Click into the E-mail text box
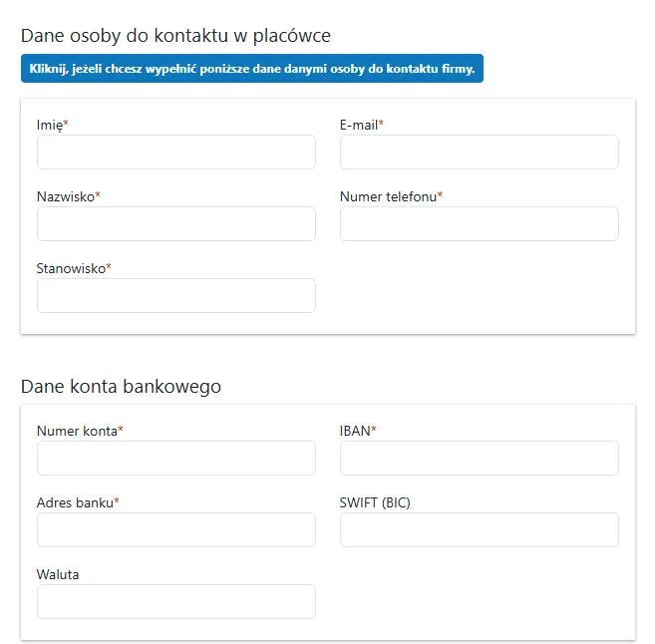 (x=480, y=152)
